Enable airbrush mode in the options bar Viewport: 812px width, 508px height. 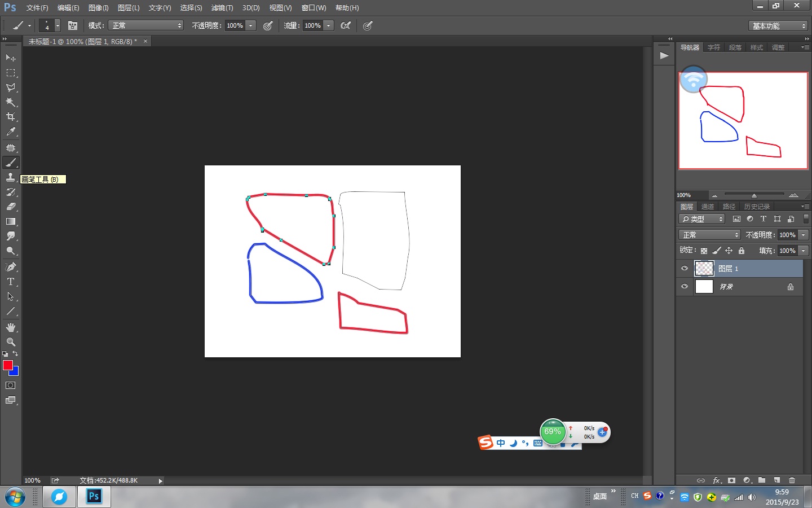[x=346, y=25]
